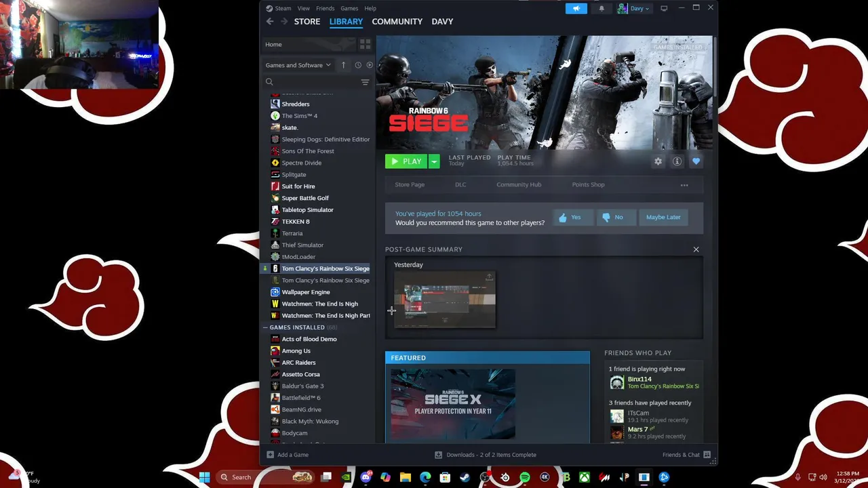Open File Explorer from the taskbar

click(x=406, y=477)
